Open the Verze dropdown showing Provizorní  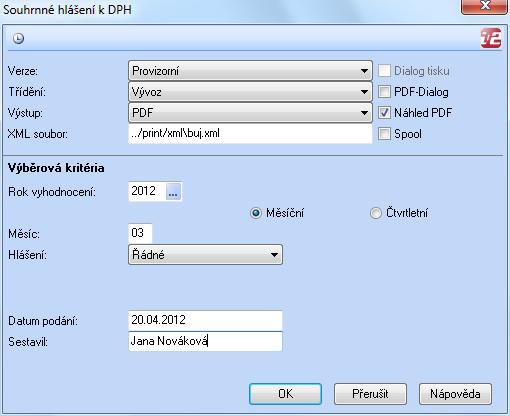click(250, 71)
